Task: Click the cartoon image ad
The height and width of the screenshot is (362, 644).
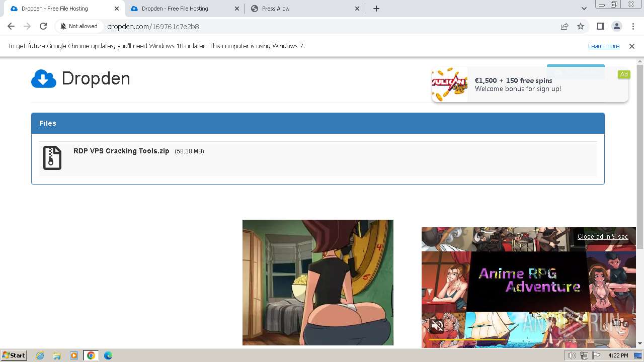Action: (x=318, y=283)
